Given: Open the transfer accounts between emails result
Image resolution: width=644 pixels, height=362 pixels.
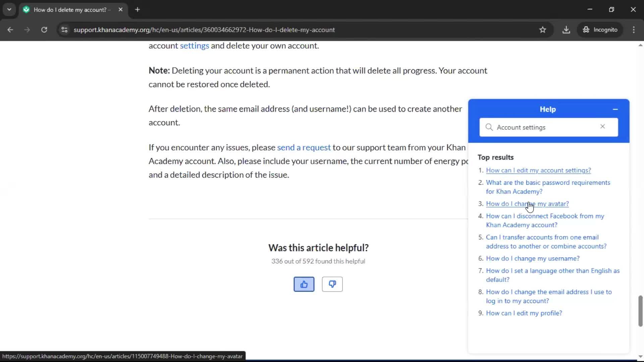Looking at the screenshot, I should pos(546,242).
